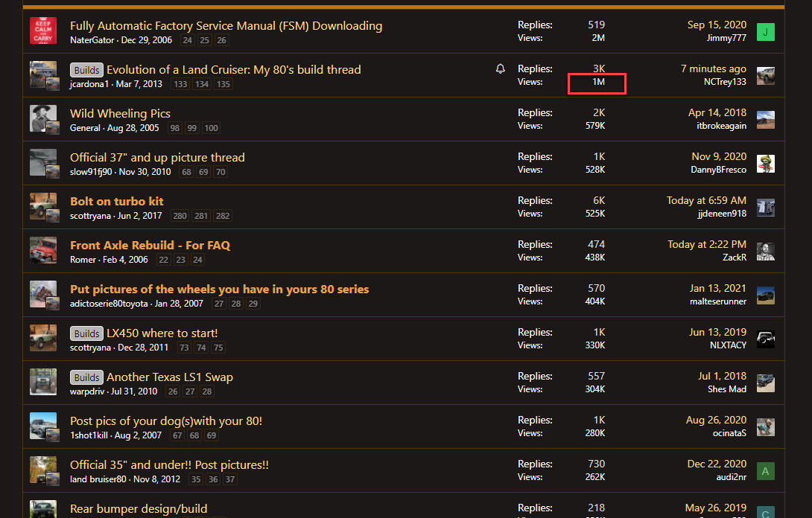Open NaterGator's Keep Calm avatar
This screenshot has height=518, width=812.
43,31
